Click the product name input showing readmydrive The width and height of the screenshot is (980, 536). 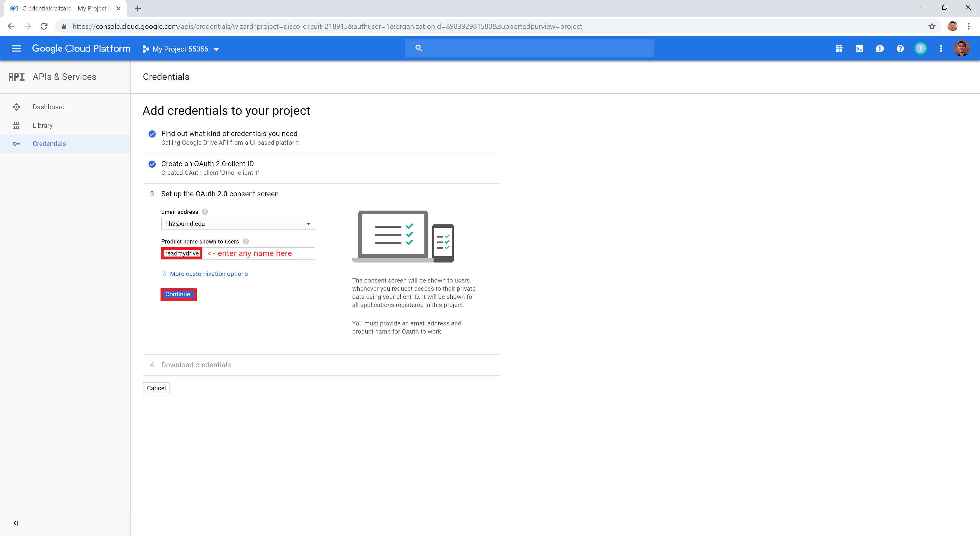(x=181, y=253)
